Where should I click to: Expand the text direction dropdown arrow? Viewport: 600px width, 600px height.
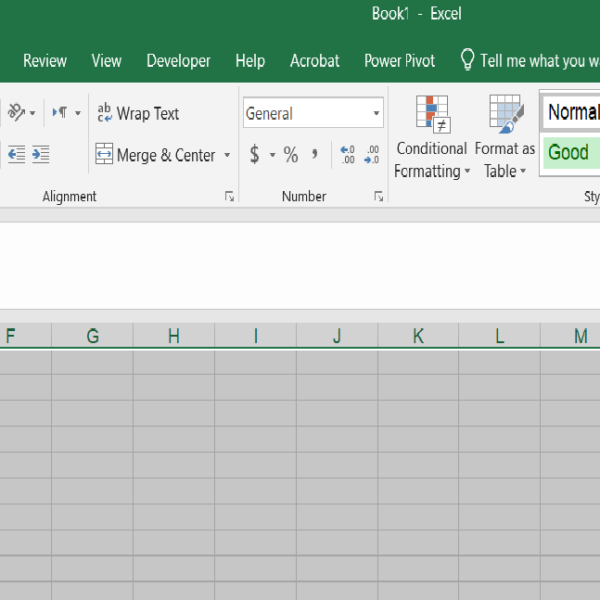(x=78, y=113)
